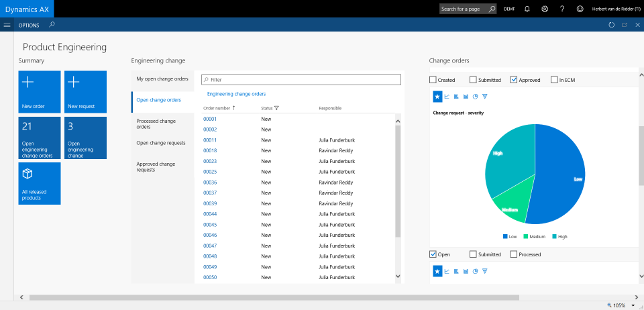This screenshot has width=644, height=310.
Task: Uncheck the Approved checkbox
Action: [x=514, y=80]
